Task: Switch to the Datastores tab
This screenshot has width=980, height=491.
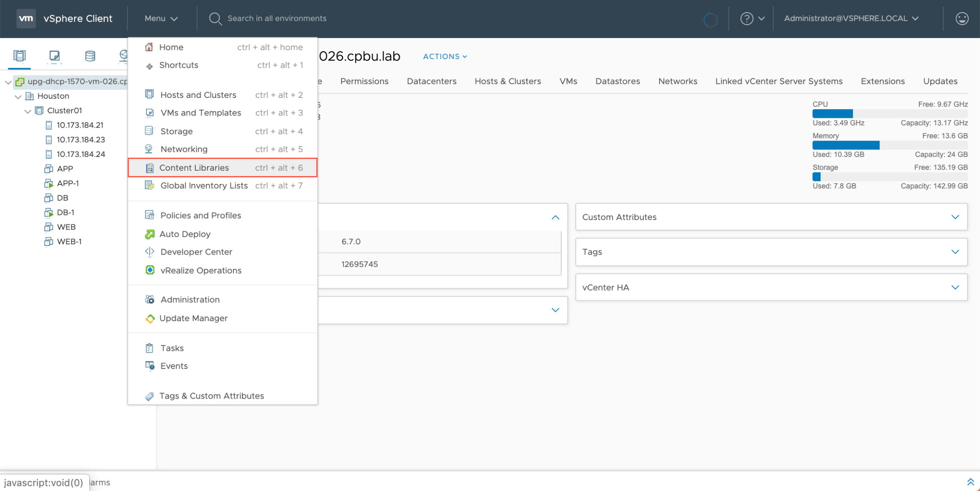Action: pos(617,81)
